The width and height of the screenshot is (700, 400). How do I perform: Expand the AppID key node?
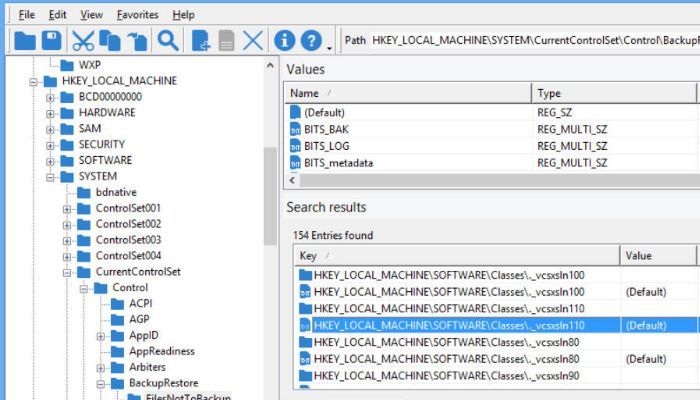(101, 336)
